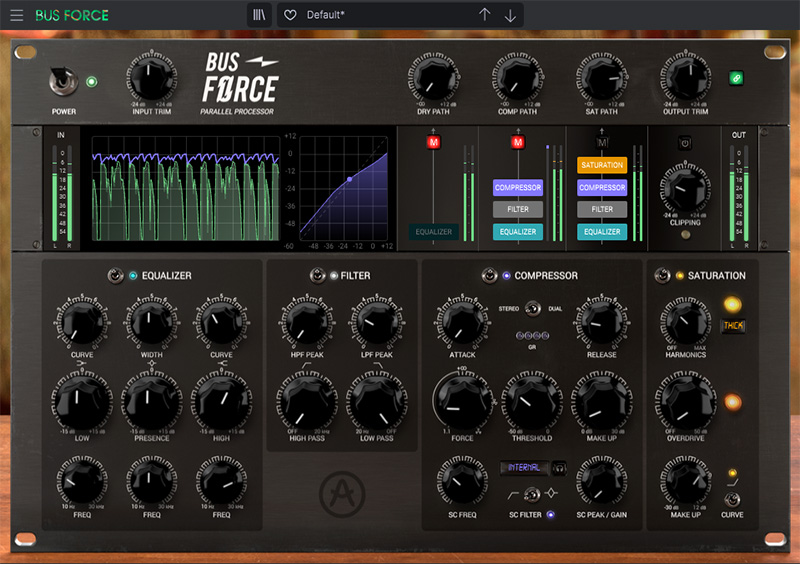
Task: Click the OUTPUT TRIM knob
Action: pos(686,77)
